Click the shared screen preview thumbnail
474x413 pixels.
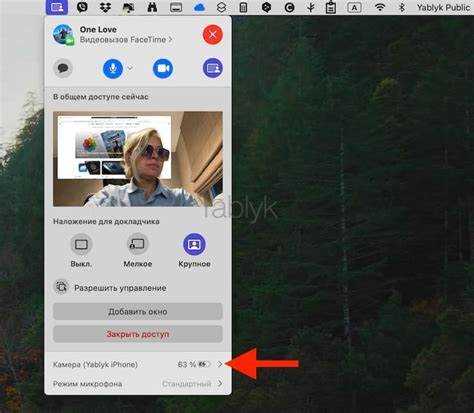pos(138,159)
